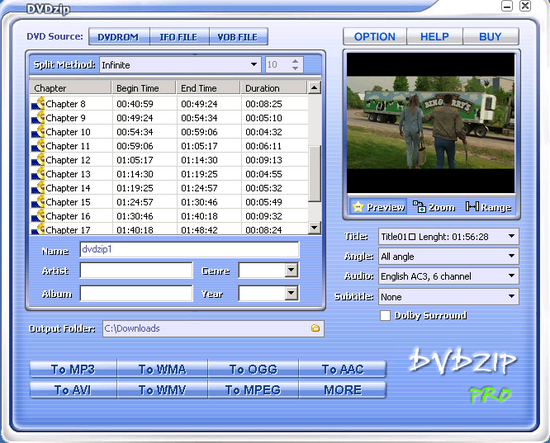The image size is (550, 443).
Task: Select IFO FILE as the DVD source
Action: click(x=179, y=36)
